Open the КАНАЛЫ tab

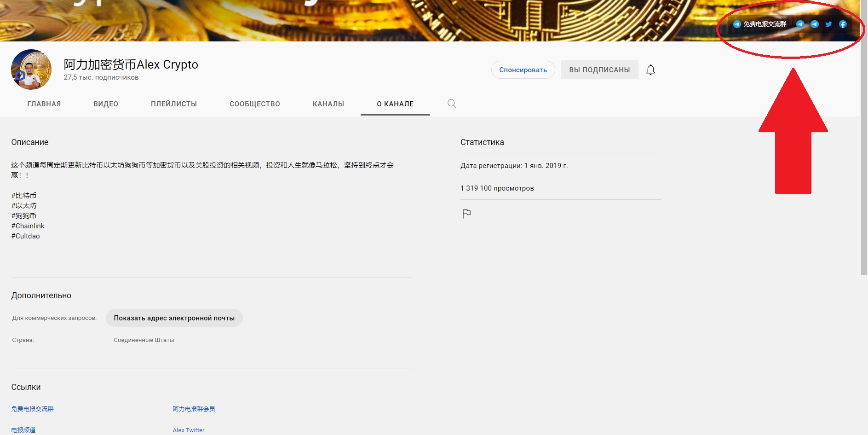tap(328, 104)
